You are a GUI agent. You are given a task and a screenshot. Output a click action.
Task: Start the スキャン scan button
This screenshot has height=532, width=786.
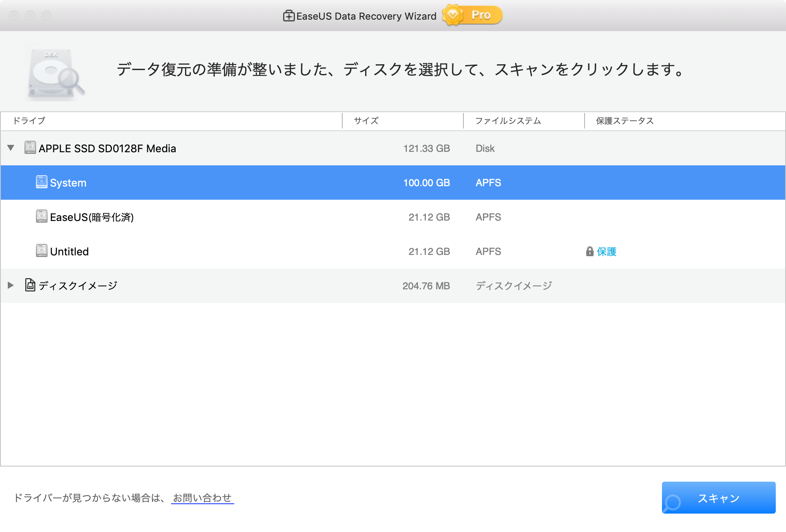point(718,498)
